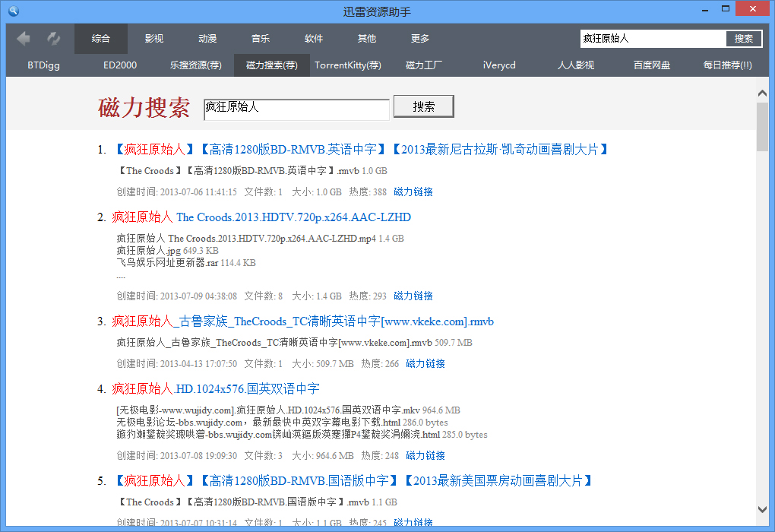This screenshot has height=532, width=775.
Task: Click the 搜索 button in the top toolbar
Action: pos(744,37)
